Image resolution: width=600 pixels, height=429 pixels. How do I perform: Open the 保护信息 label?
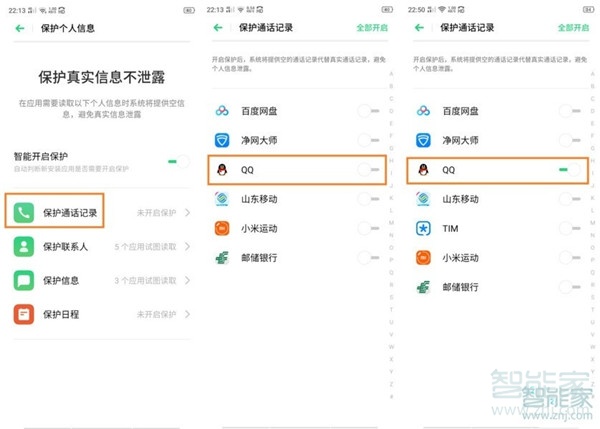tap(61, 281)
